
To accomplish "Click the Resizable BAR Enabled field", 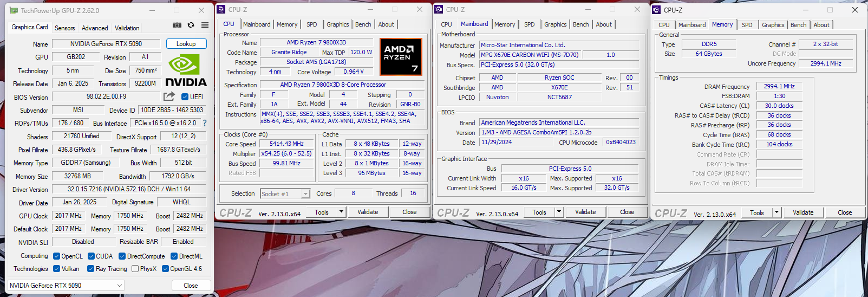I will point(183,242).
